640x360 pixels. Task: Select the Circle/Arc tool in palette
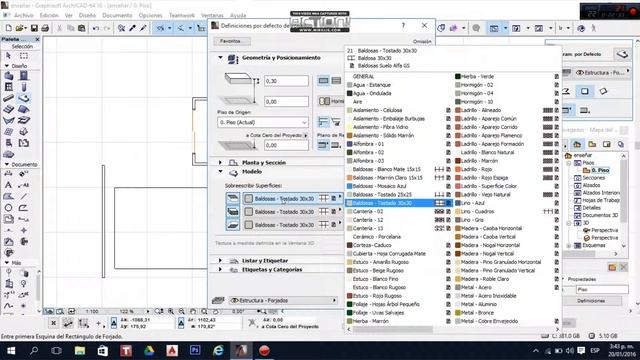(x=8, y=208)
